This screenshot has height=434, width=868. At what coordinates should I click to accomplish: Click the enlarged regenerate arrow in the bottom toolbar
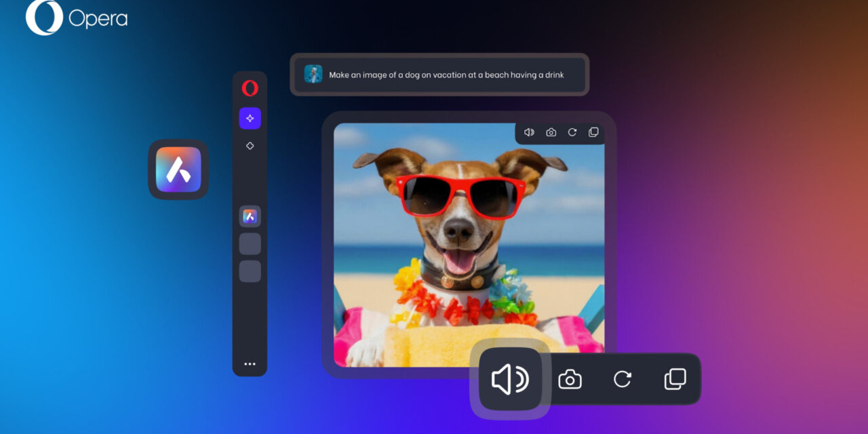pos(623,379)
